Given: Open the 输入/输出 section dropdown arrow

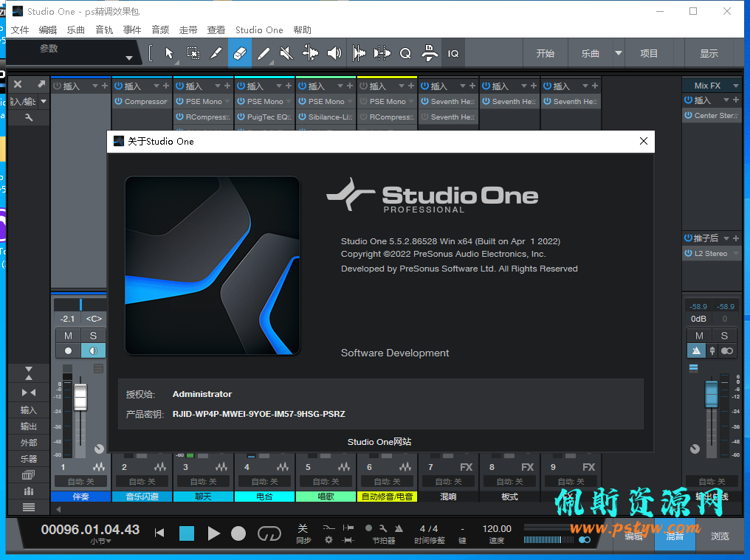Looking at the screenshot, I should point(44,101).
